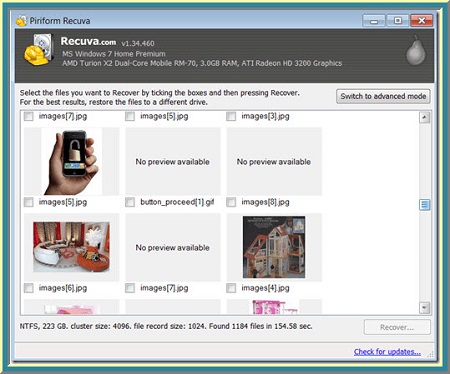Click the Recuva.com header title
Viewport: 450px width, 374px height.
(88, 41)
